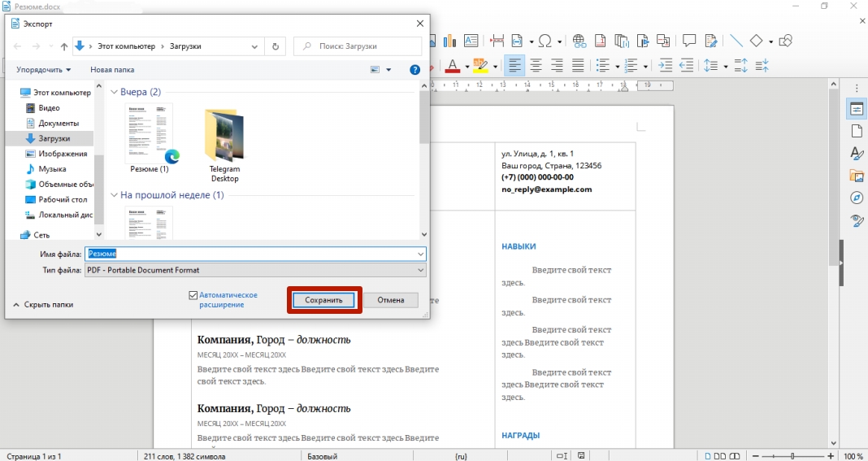The width and height of the screenshot is (868, 461).
Task: Open the Special Character (Omega) tool
Action: click(544, 41)
